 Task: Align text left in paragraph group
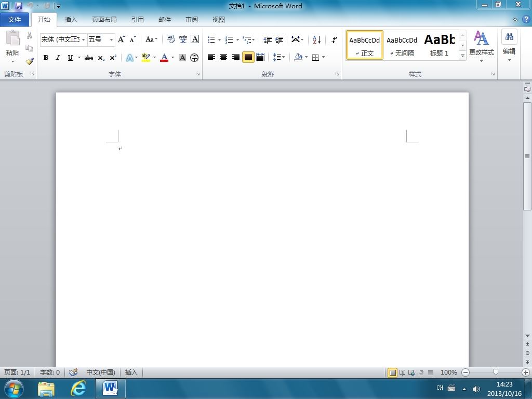coord(211,57)
